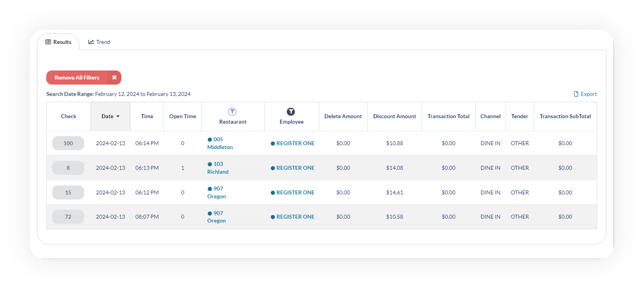Click the dot beside 103 Richland
644x289 pixels.
(210, 164)
